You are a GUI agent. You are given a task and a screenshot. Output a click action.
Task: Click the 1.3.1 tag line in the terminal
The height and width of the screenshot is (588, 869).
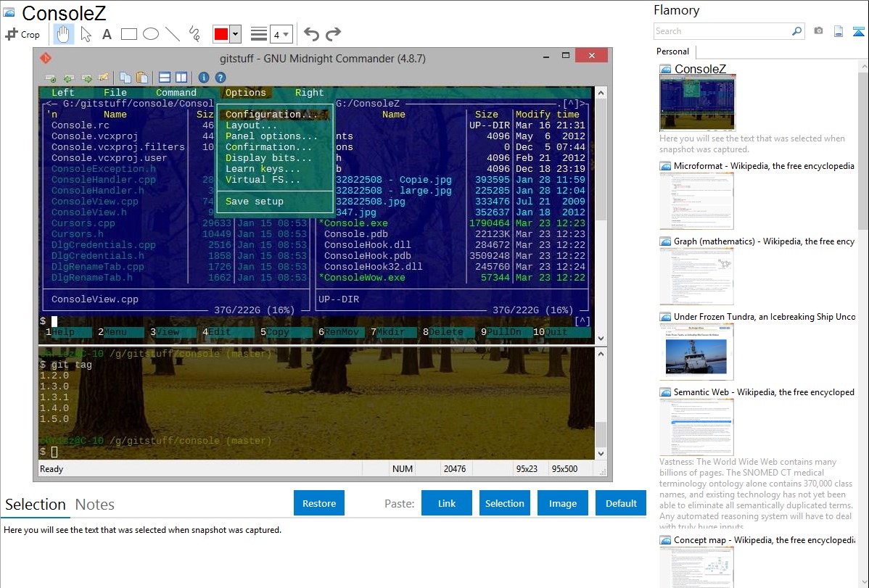pos(54,397)
